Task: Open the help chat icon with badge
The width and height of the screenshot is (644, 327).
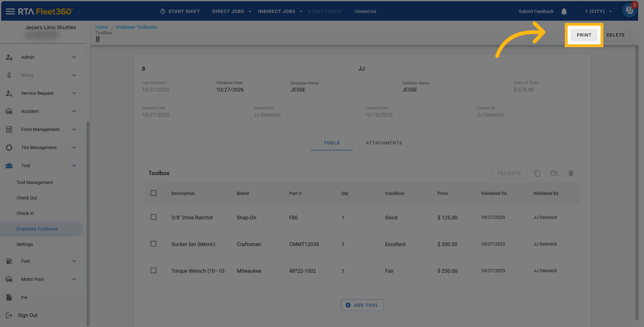Action: (629, 10)
